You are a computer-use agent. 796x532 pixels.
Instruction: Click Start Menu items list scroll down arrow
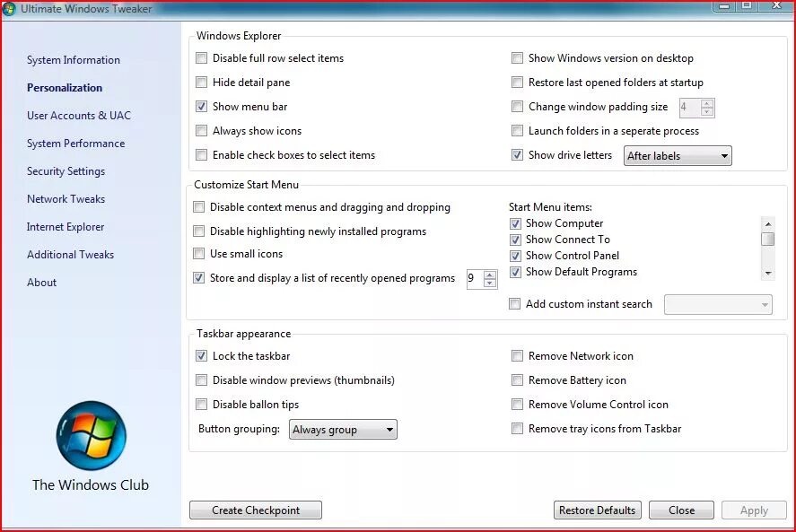(x=768, y=273)
